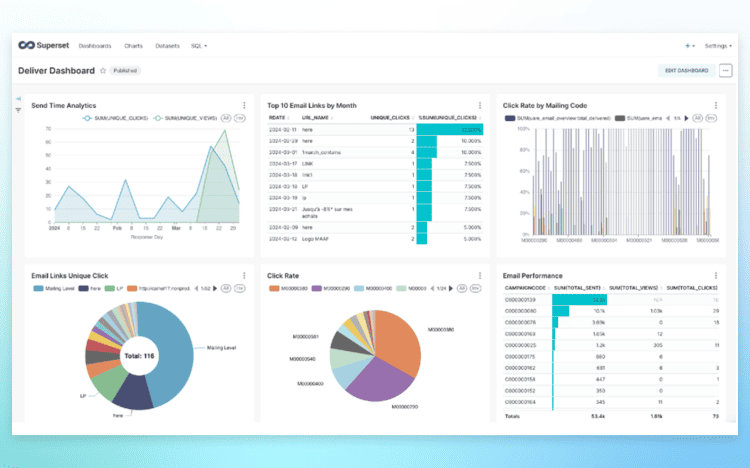Click the purple M00000290 pie slice

pyautogui.click(x=378, y=381)
